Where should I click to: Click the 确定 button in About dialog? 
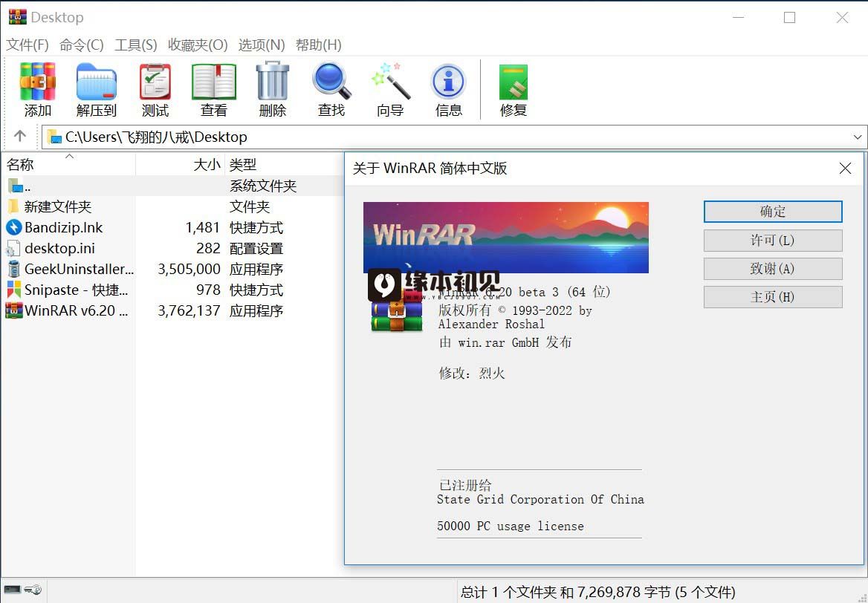pos(773,212)
